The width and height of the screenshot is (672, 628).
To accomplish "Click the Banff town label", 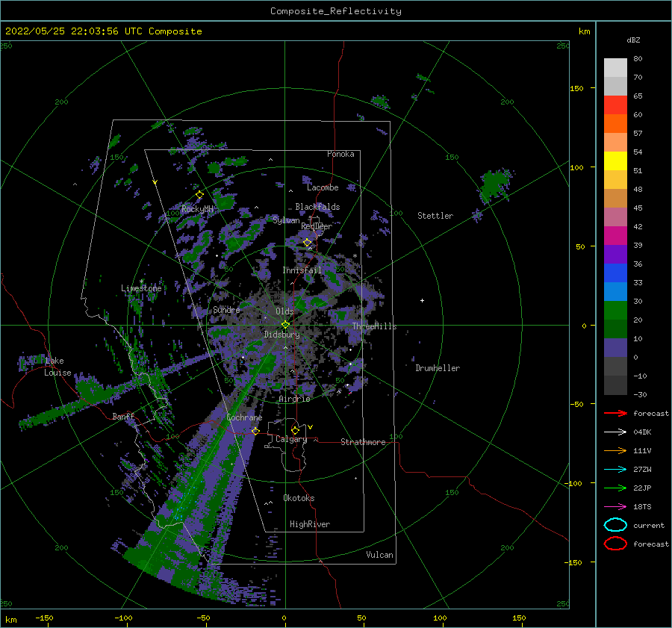I will click(123, 416).
